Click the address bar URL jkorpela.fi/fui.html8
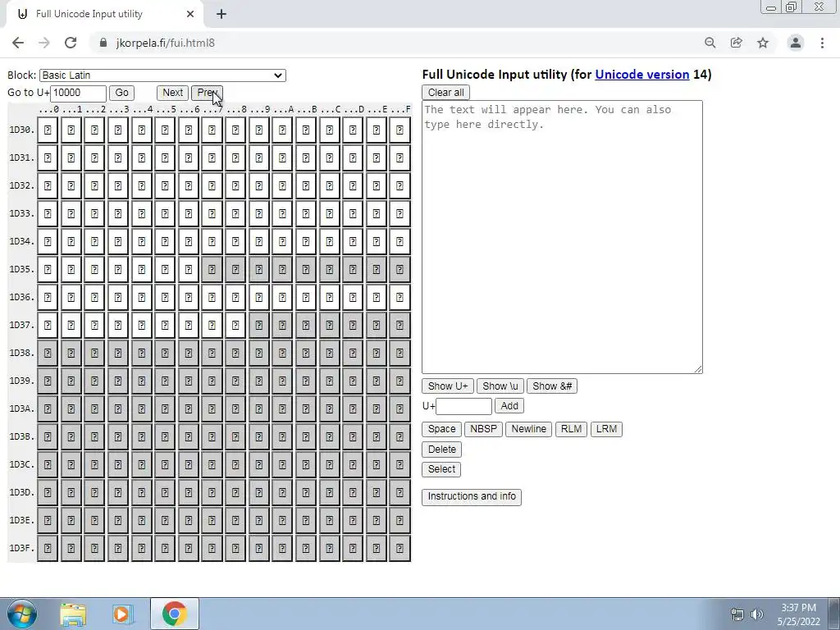 click(x=166, y=43)
